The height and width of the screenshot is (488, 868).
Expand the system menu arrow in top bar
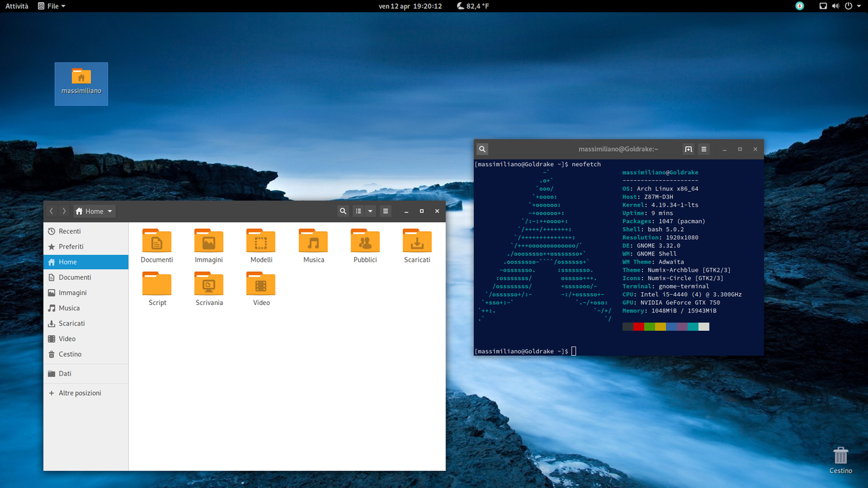click(x=859, y=6)
